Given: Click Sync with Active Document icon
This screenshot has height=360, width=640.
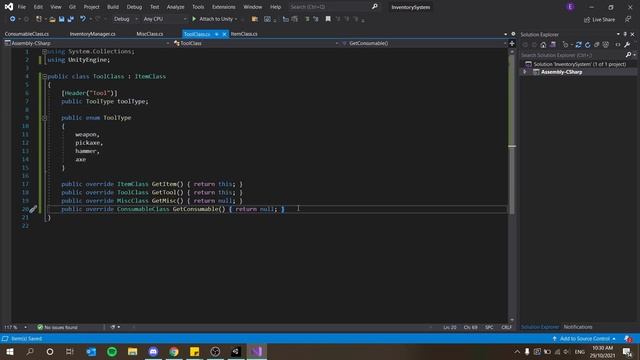Looking at the screenshot, I should pos(578,45).
